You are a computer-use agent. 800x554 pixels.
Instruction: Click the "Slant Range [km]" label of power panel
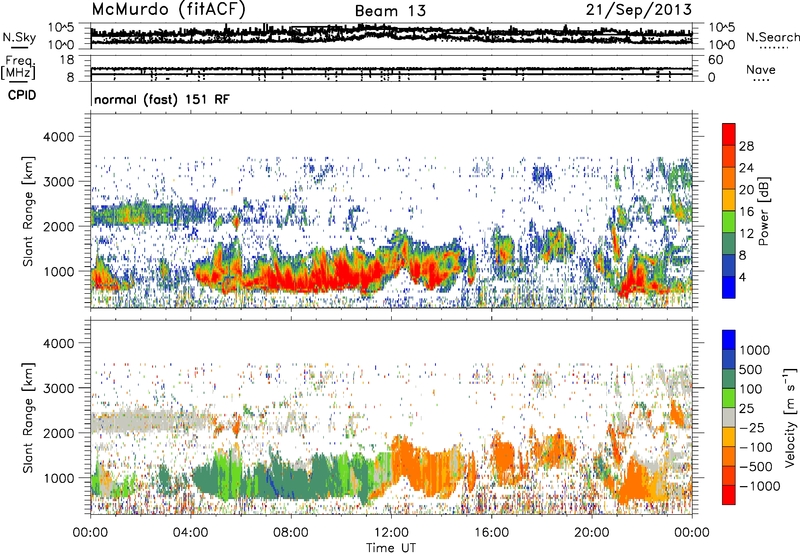click(x=28, y=211)
